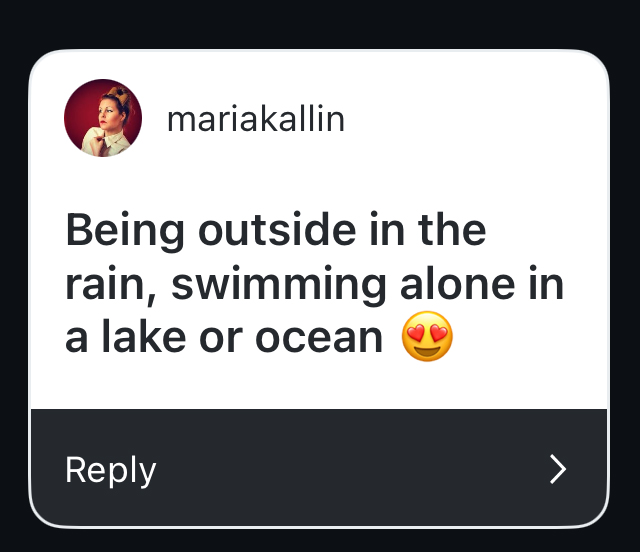Select the word "swimming" in the message

pos(277,286)
